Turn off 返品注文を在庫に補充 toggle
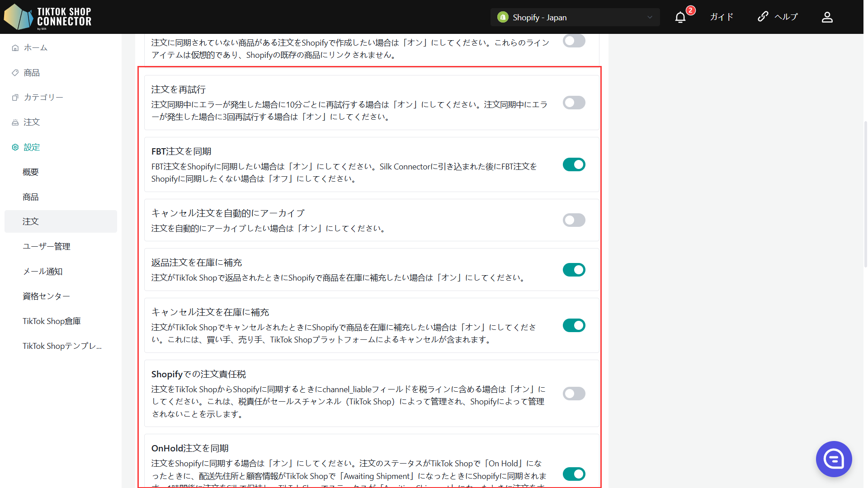Screen dimensions: 868x488 click(574, 270)
